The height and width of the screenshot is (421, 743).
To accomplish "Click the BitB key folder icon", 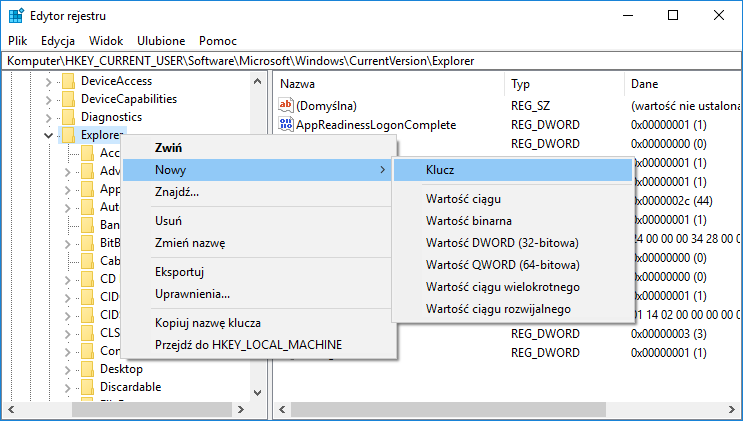I will 88,243.
